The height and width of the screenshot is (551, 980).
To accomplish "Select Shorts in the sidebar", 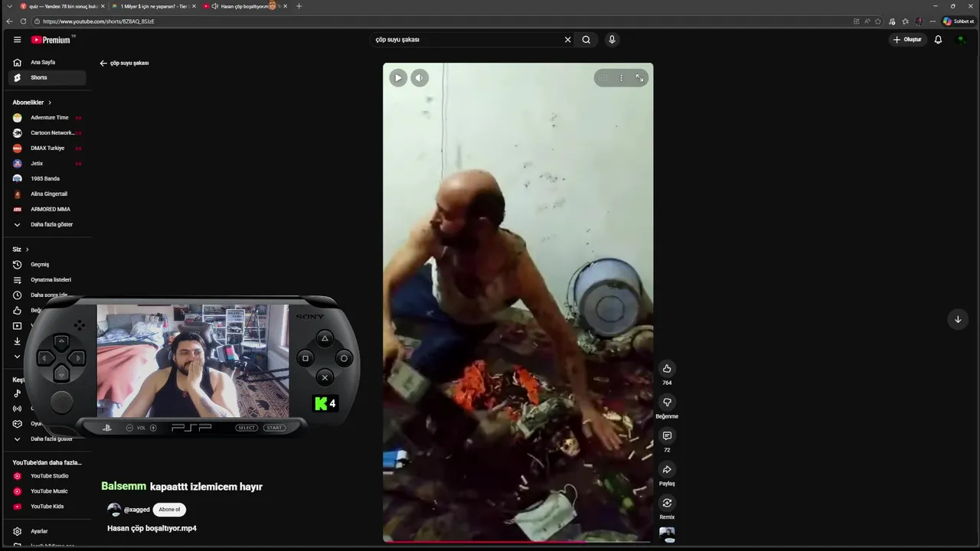I will coord(47,78).
